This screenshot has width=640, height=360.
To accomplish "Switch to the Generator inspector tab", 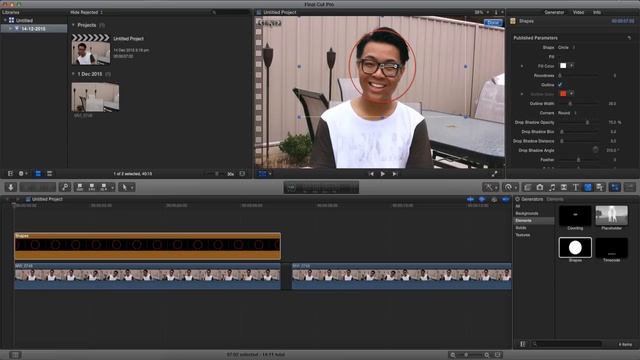I will pos(554,12).
